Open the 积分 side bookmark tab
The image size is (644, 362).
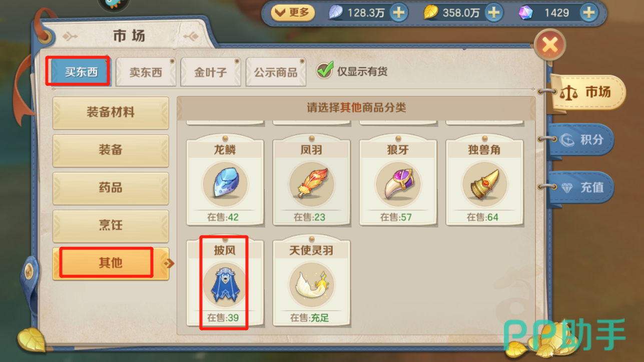coord(581,140)
